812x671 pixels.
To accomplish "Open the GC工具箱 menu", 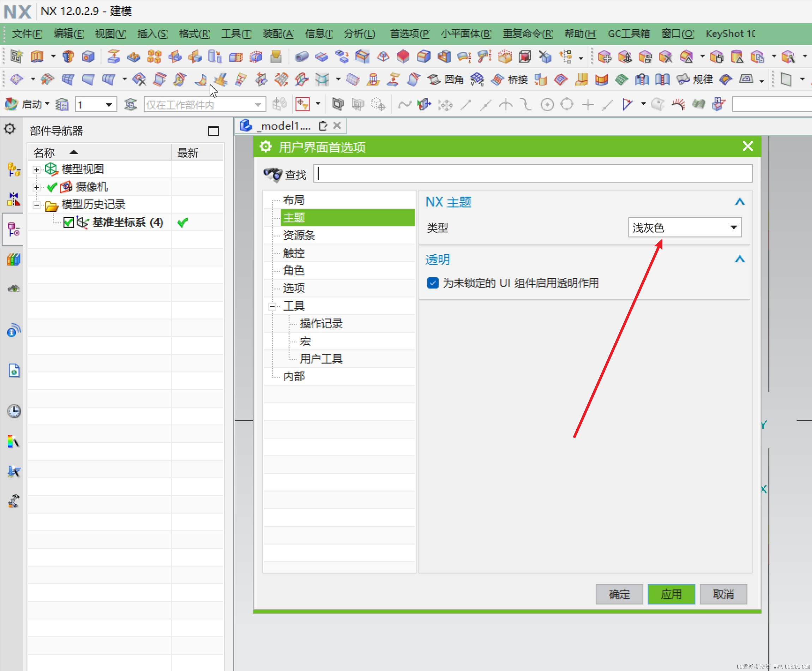I will (628, 34).
